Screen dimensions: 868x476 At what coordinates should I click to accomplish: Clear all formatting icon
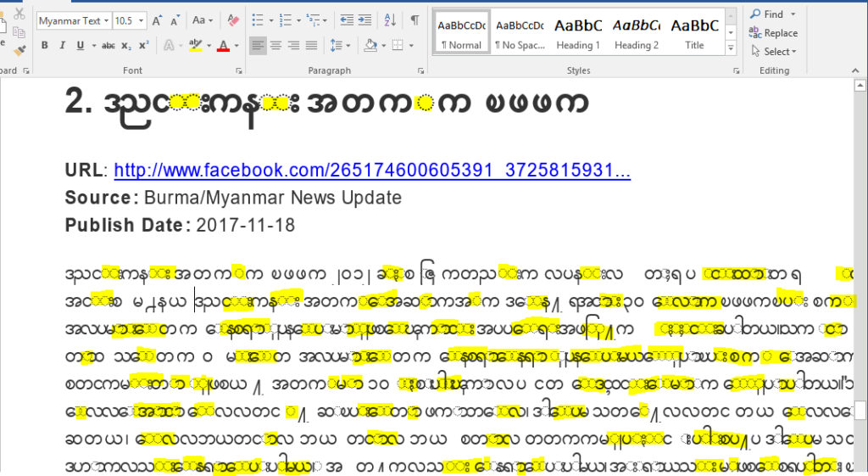pos(233,21)
